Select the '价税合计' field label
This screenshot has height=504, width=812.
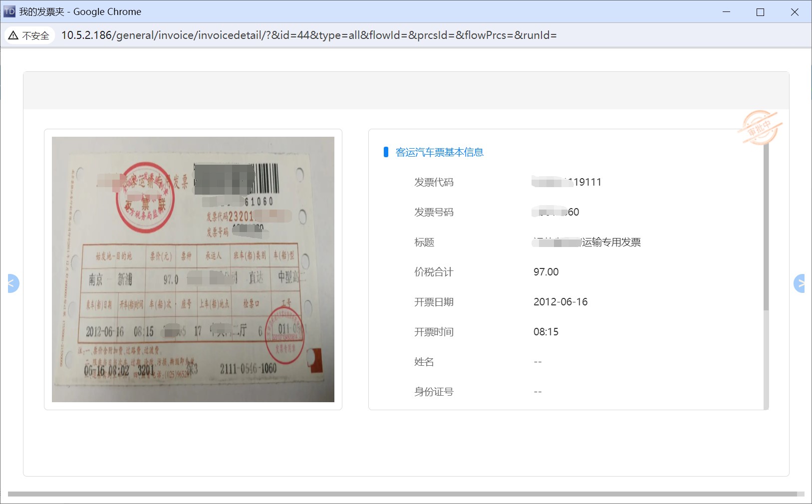click(434, 272)
